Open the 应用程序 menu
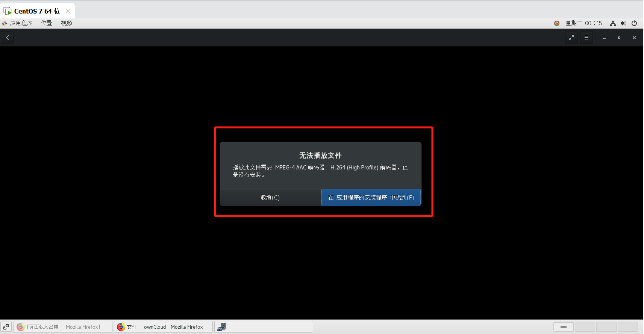 point(17,23)
